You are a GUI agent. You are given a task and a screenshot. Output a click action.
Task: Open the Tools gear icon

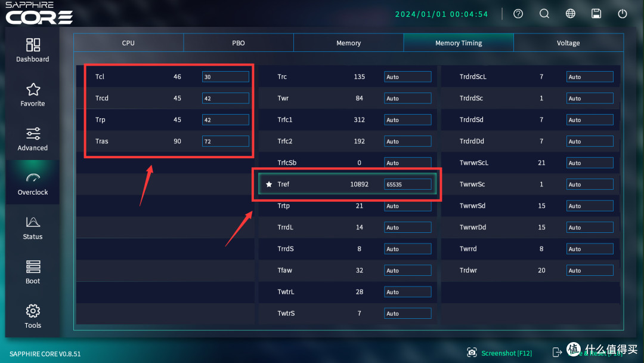tap(33, 311)
